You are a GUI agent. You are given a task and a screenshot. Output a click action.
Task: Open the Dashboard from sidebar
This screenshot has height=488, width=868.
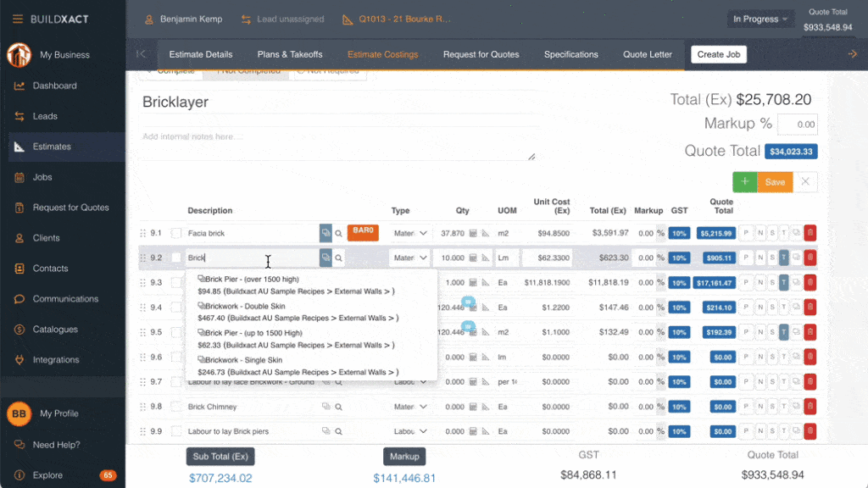[54, 86]
